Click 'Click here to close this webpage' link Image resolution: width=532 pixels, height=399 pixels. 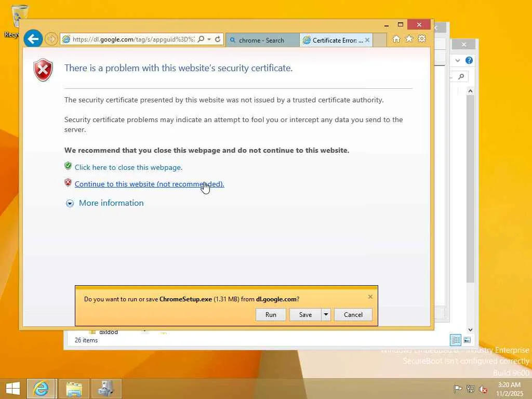(128, 167)
